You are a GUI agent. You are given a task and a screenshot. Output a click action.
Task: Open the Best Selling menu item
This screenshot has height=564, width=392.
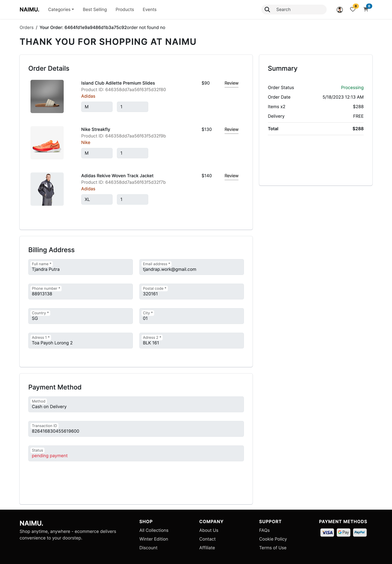[x=95, y=9]
